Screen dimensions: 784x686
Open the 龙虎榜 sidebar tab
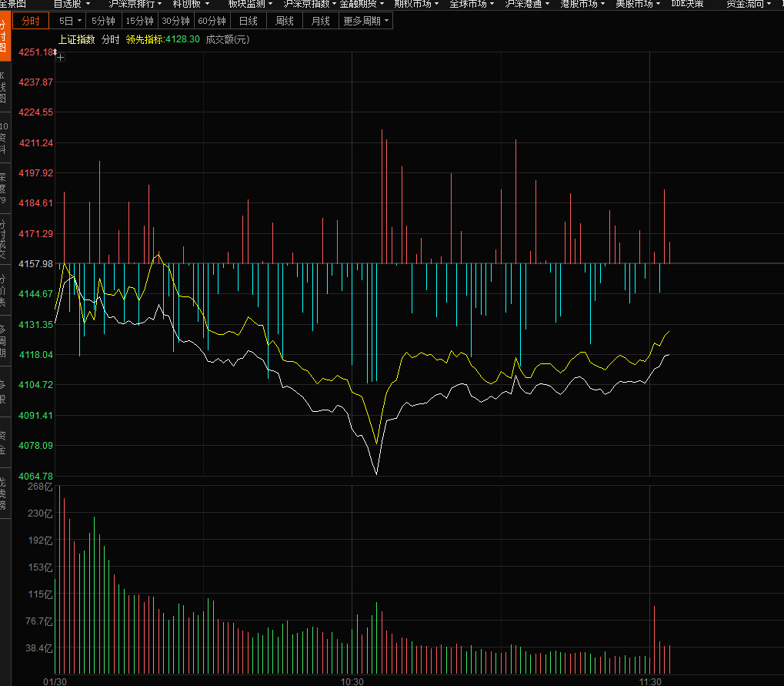tap(3, 493)
